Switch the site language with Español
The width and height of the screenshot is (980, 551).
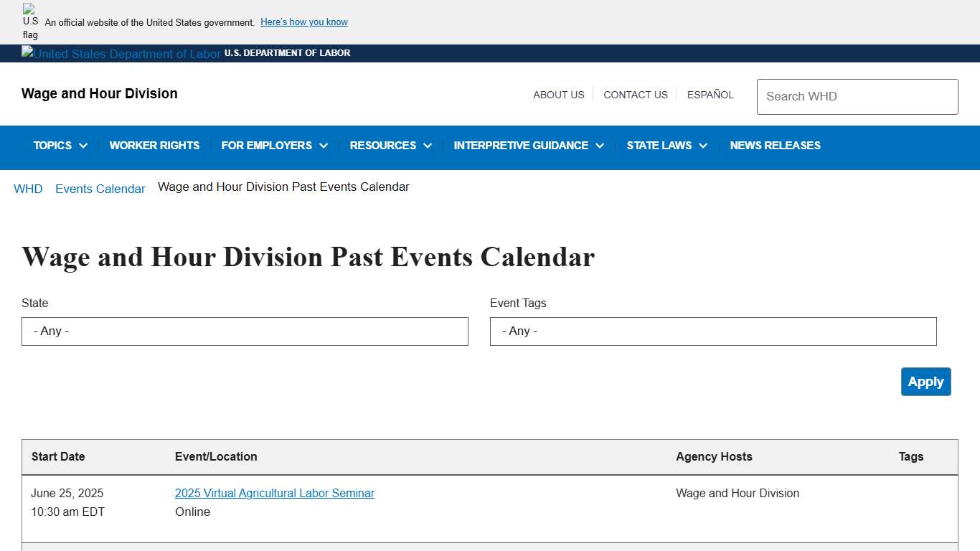click(x=710, y=95)
